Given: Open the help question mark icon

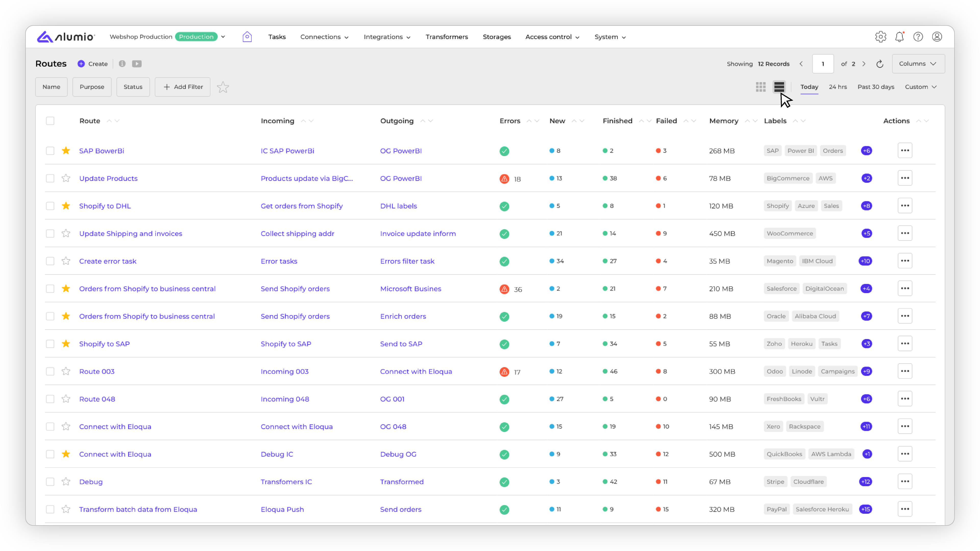Looking at the screenshot, I should coord(918,37).
